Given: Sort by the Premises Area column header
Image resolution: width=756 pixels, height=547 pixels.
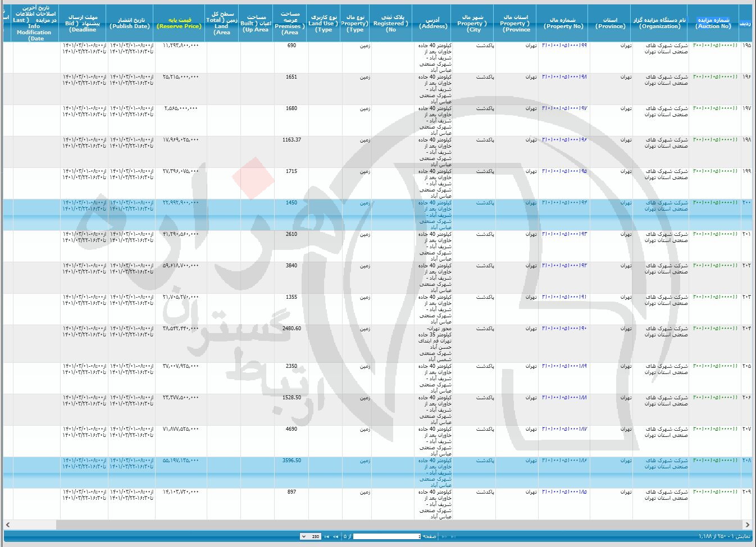Looking at the screenshot, I should click(x=290, y=23).
